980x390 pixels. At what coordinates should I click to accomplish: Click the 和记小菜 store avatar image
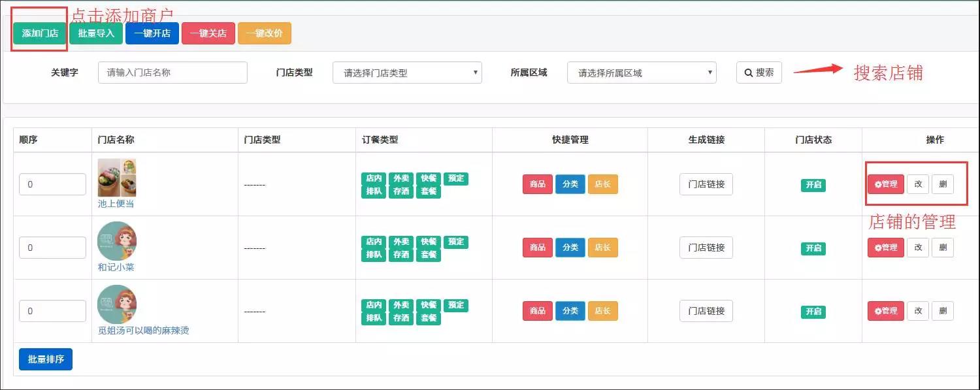click(117, 241)
